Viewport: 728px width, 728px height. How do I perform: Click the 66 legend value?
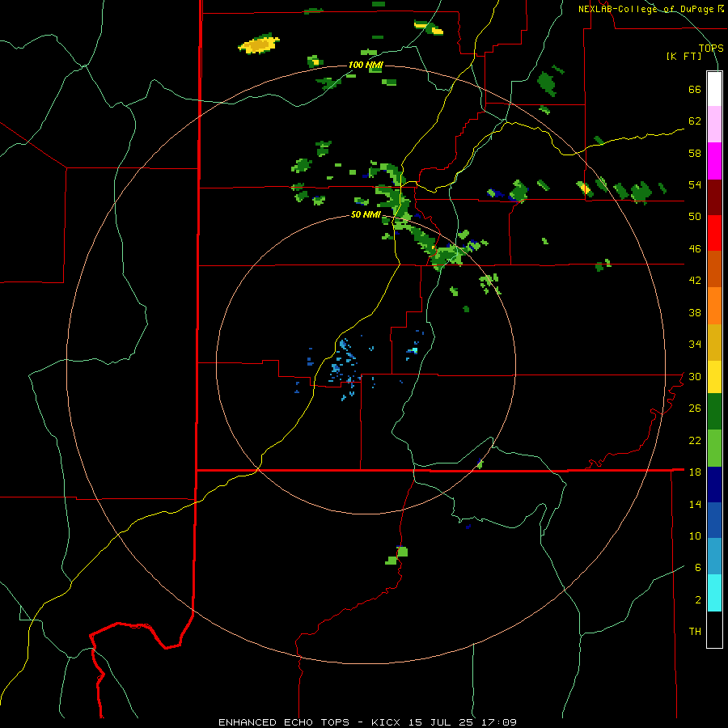pyautogui.click(x=695, y=90)
